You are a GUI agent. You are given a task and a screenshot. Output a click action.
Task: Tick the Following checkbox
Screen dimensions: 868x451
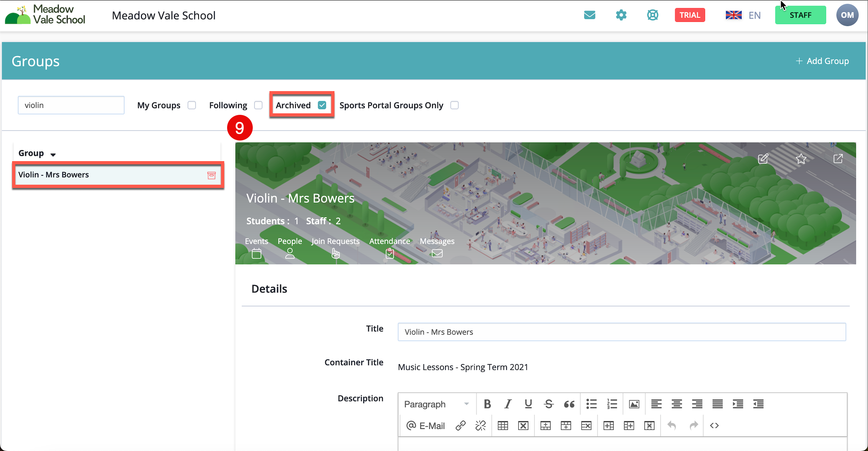(x=259, y=105)
